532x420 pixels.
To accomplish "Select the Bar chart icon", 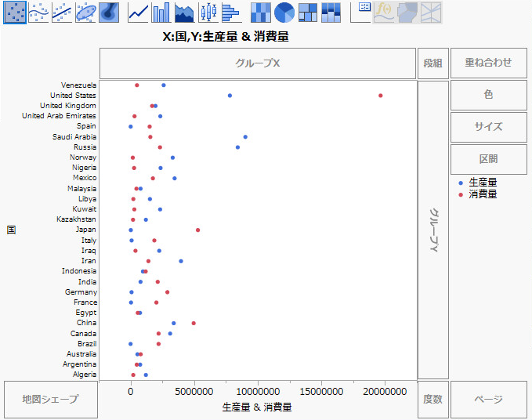I will click(x=161, y=12).
